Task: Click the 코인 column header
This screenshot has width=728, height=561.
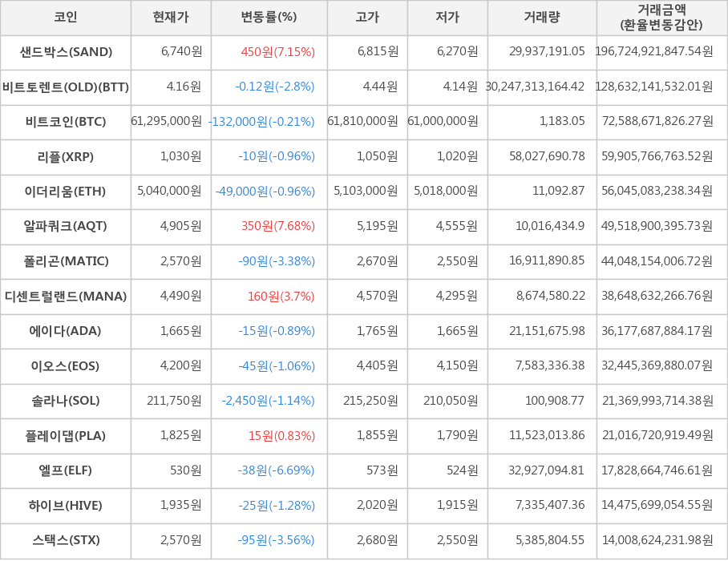Action: tap(66, 17)
